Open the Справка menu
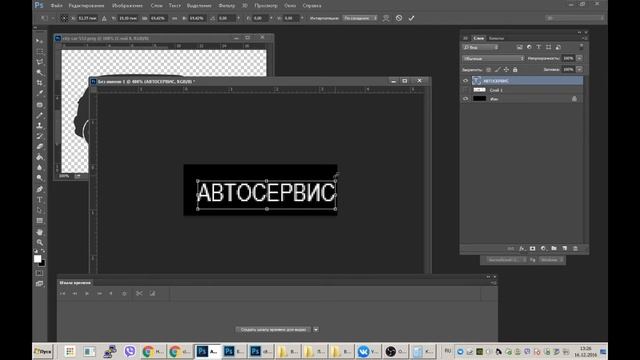640x360 pixels. coord(312,6)
